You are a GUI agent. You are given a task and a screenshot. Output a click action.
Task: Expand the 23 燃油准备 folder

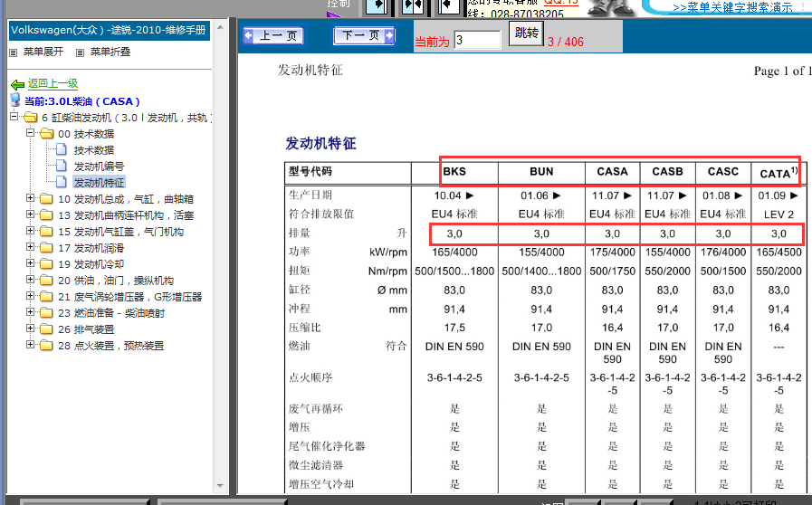click(30, 312)
